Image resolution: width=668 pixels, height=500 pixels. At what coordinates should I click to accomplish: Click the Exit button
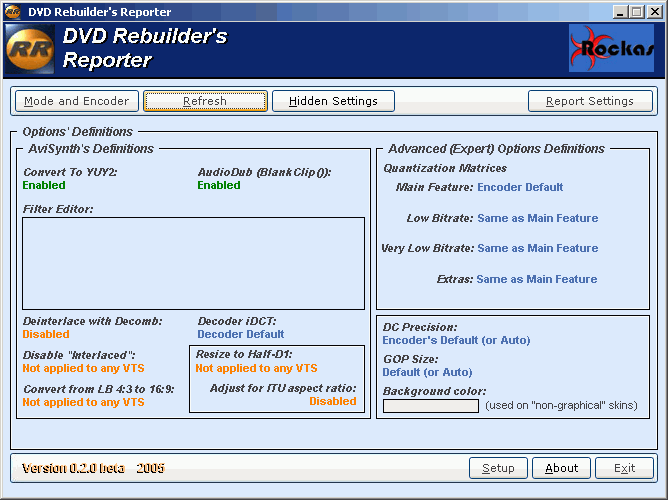(x=624, y=468)
